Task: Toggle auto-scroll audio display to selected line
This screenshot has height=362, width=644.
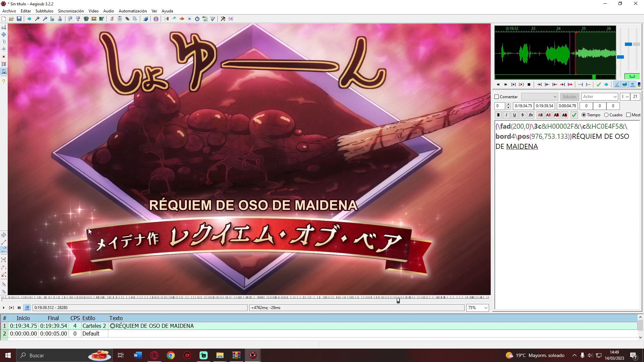Action: pos(632,84)
